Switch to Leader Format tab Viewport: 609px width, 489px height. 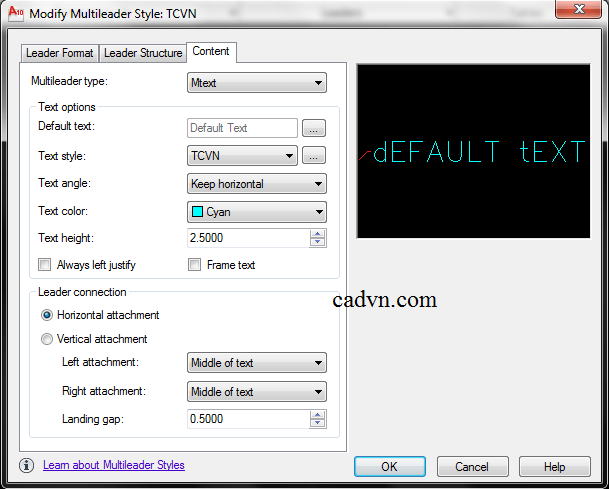click(59, 53)
